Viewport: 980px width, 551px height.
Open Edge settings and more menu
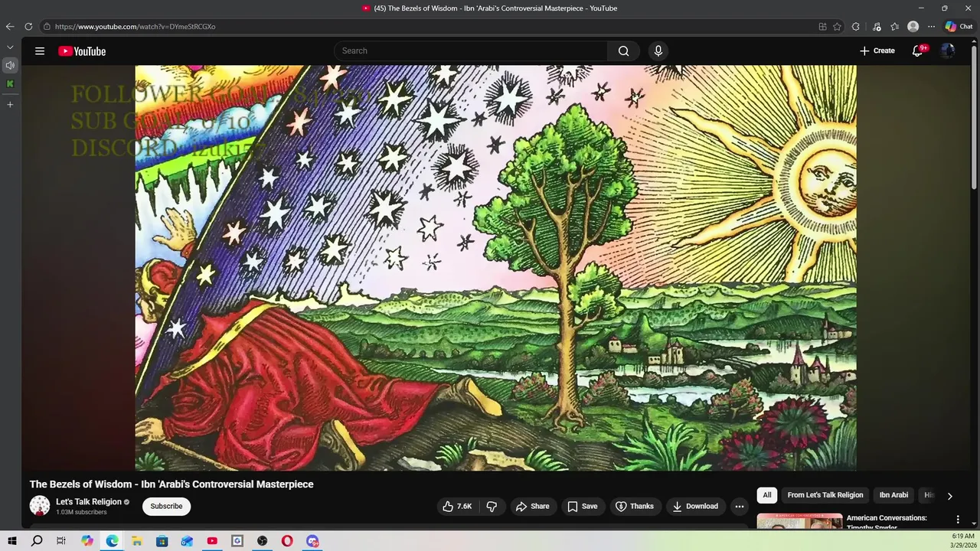point(931,26)
